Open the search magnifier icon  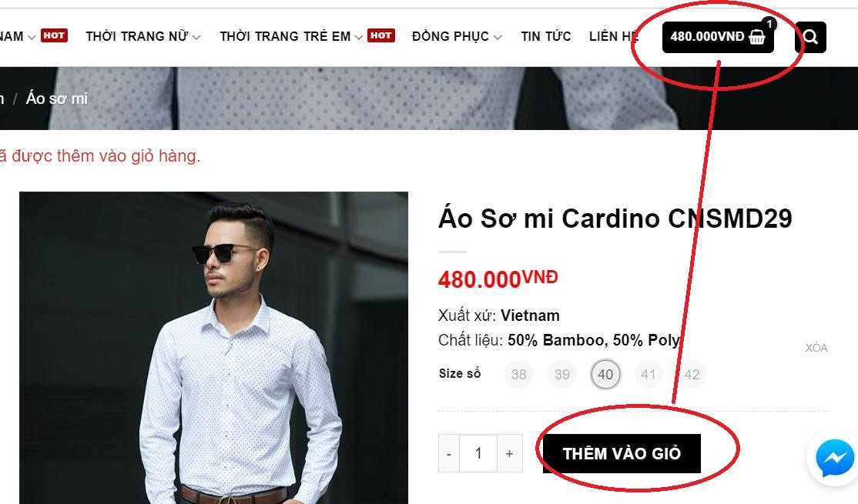[x=810, y=37]
